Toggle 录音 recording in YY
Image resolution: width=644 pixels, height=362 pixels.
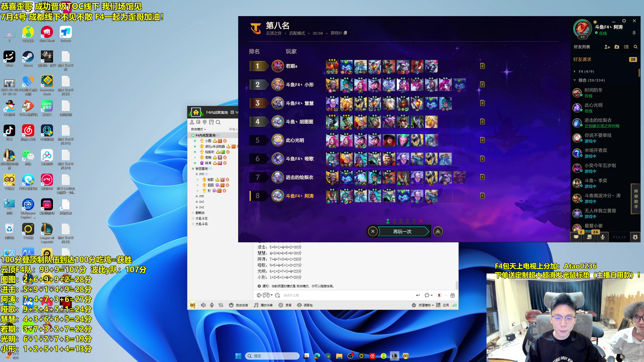point(285,305)
